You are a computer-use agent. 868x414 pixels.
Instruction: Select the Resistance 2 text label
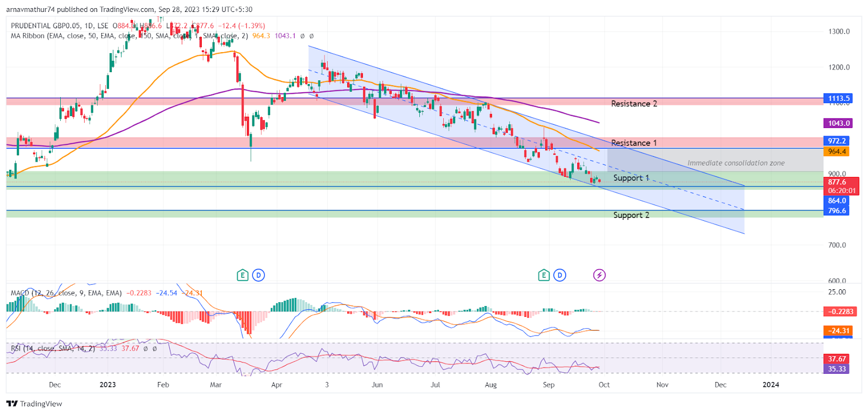click(x=634, y=104)
